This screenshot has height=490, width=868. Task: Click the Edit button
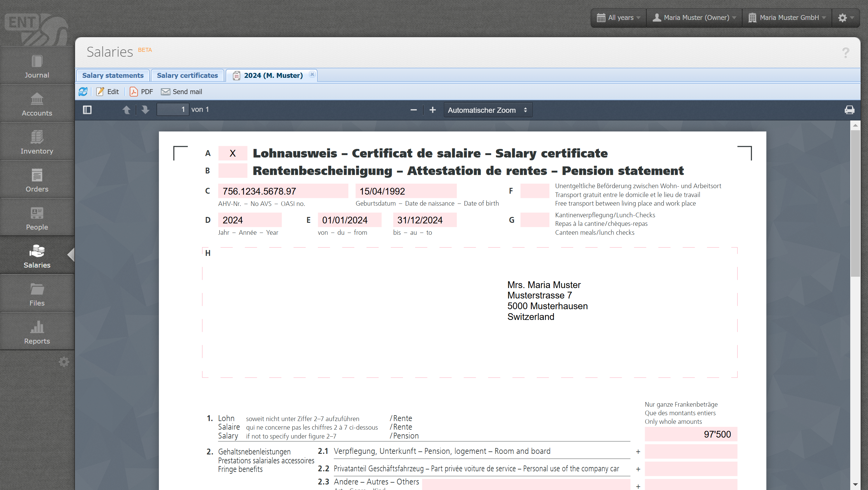point(108,92)
